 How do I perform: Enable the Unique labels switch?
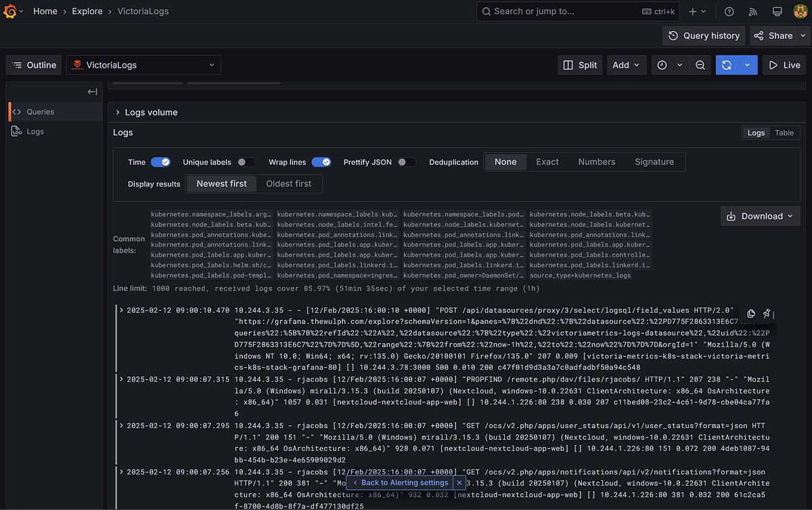point(246,162)
